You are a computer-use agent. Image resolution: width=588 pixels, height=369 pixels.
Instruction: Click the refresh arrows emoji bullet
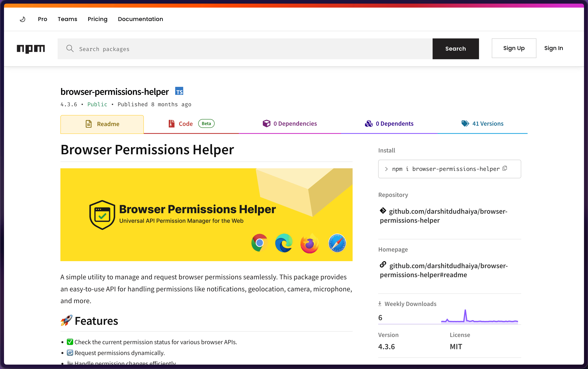coord(70,353)
